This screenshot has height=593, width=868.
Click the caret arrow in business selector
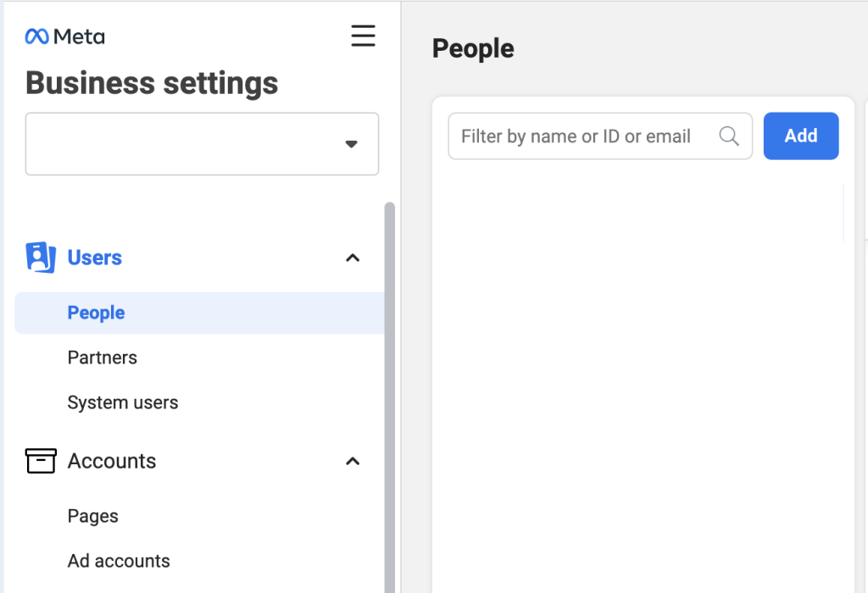351,144
